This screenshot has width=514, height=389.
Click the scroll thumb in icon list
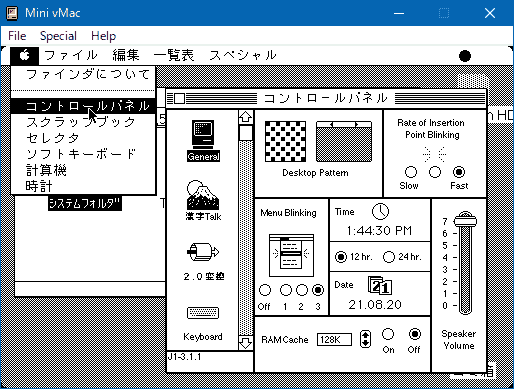coord(246,133)
